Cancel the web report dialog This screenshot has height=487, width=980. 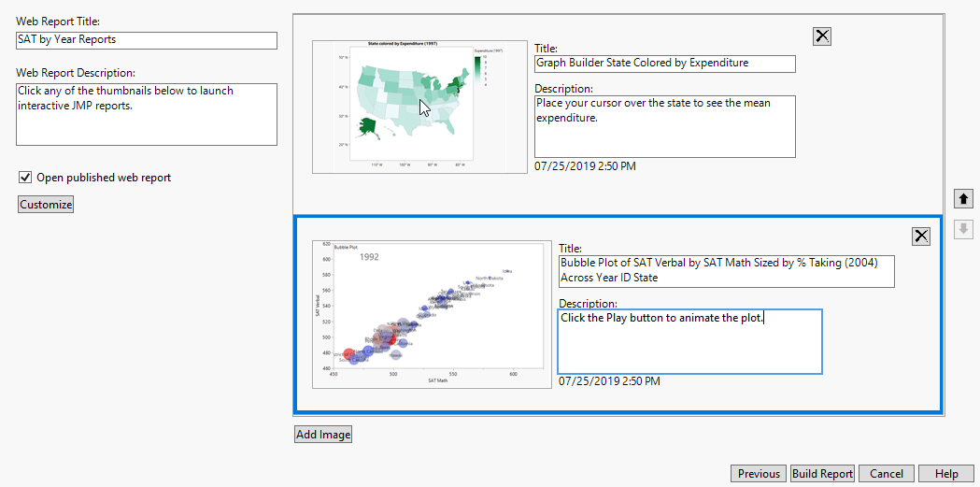[x=887, y=474]
